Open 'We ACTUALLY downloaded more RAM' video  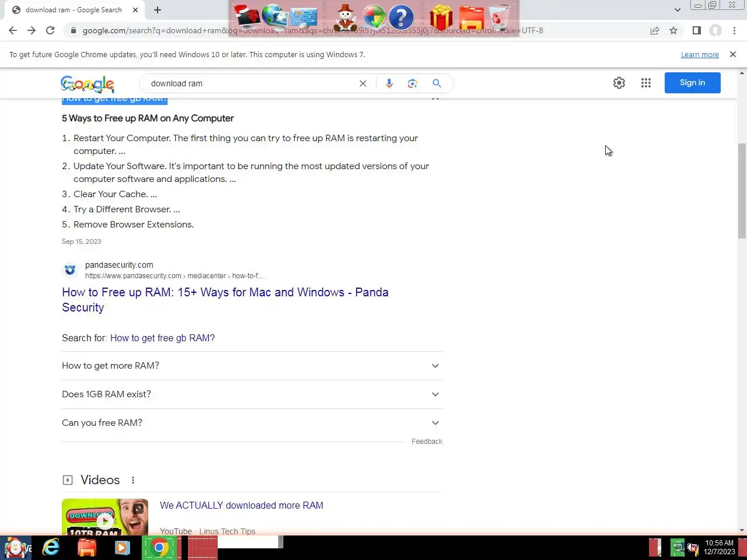242,505
